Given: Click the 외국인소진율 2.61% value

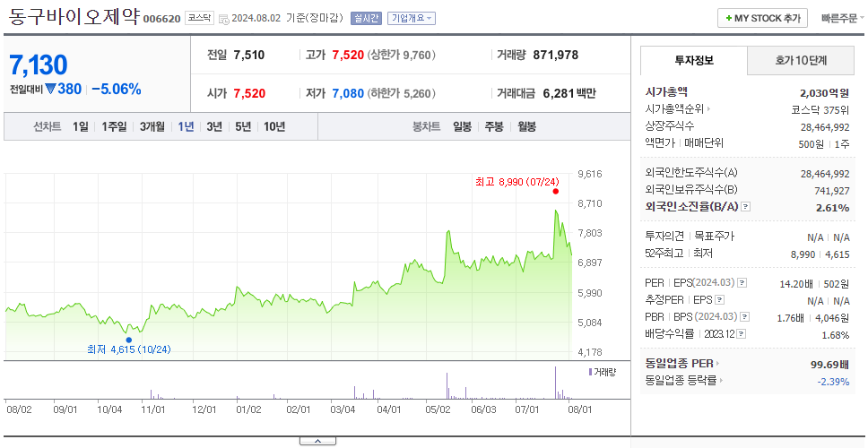Looking at the screenshot, I should point(832,207).
